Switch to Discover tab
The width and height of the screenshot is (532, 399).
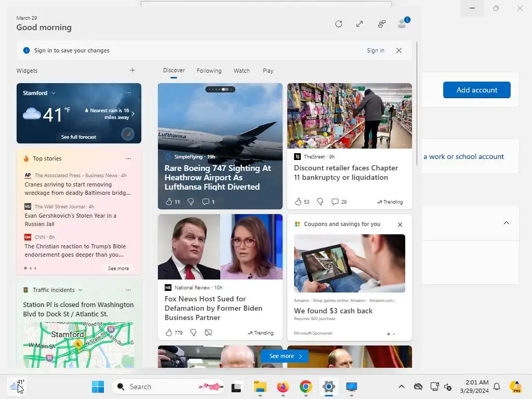(x=174, y=70)
